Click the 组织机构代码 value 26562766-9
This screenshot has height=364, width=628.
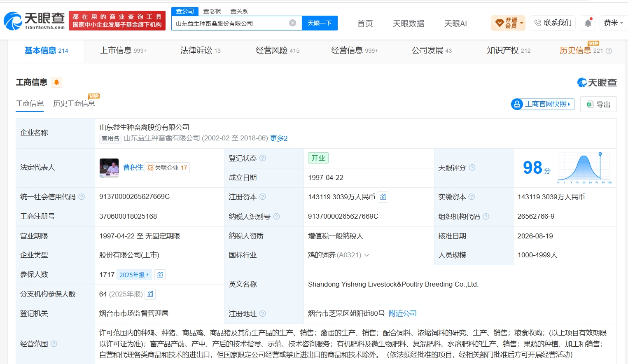tap(536, 217)
